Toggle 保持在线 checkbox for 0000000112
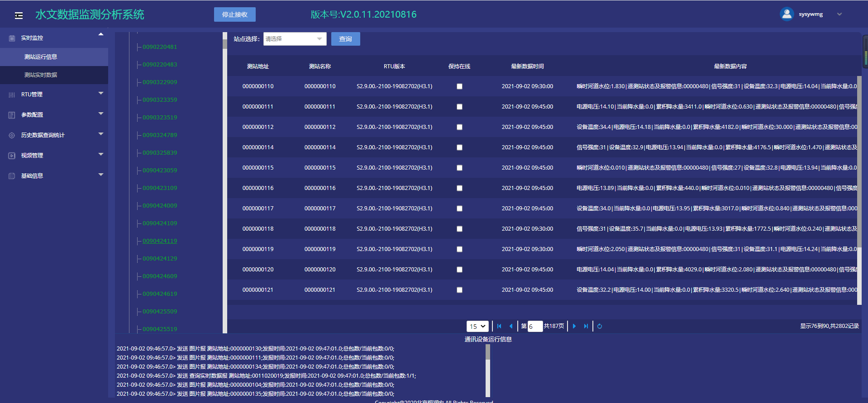 459,127
